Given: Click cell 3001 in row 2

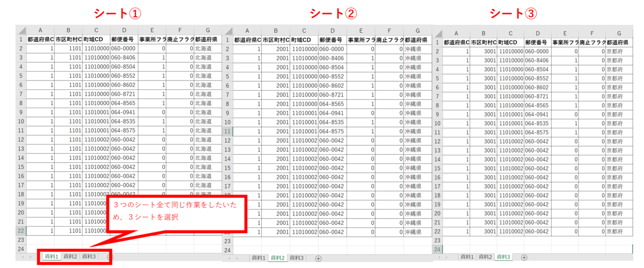Looking at the screenshot, I should pyautogui.click(x=484, y=51).
